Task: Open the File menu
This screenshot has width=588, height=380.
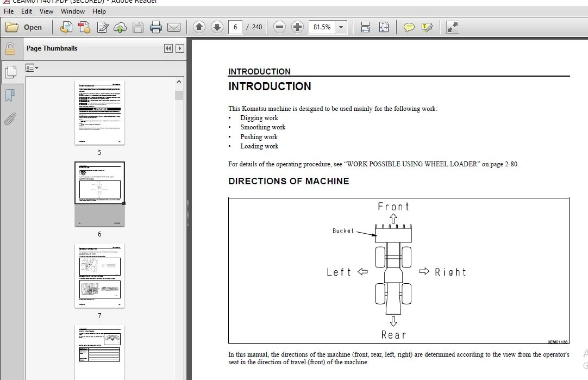Action: [9, 11]
